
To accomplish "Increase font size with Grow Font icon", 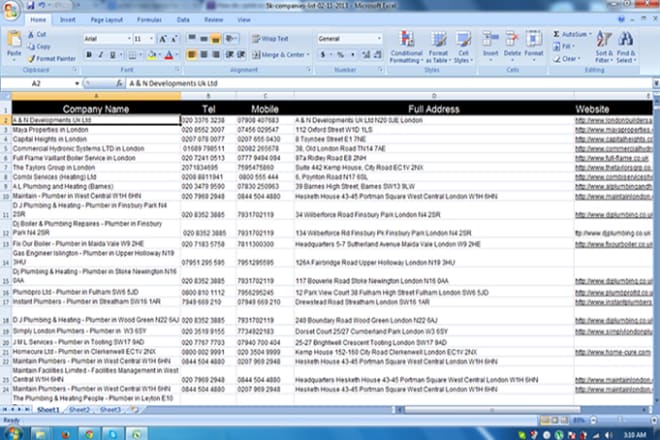I will coord(163,39).
